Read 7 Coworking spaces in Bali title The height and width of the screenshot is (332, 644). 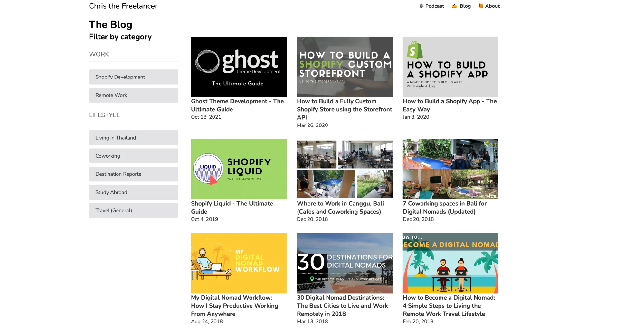[445, 207]
